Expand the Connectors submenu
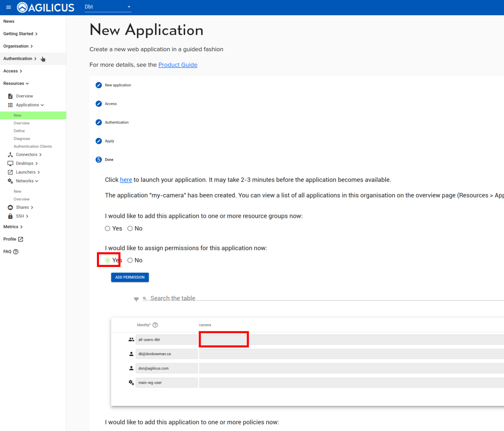504x431 pixels. 29,155
